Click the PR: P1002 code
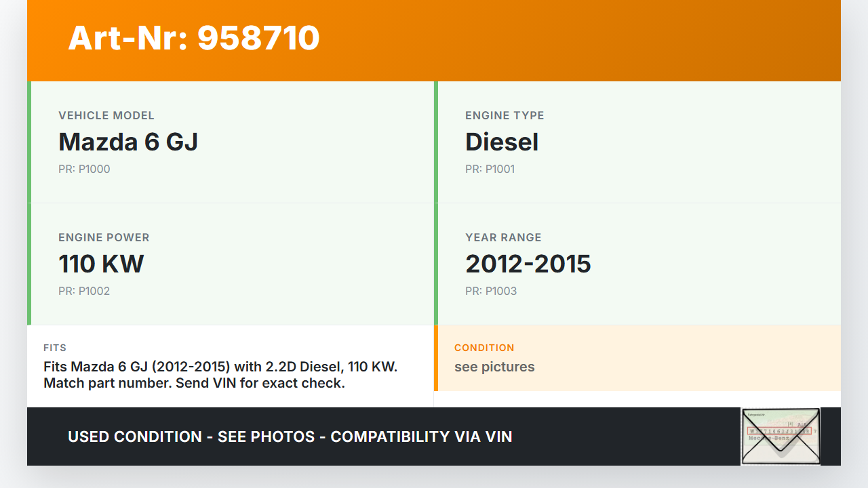 pos(84,291)
